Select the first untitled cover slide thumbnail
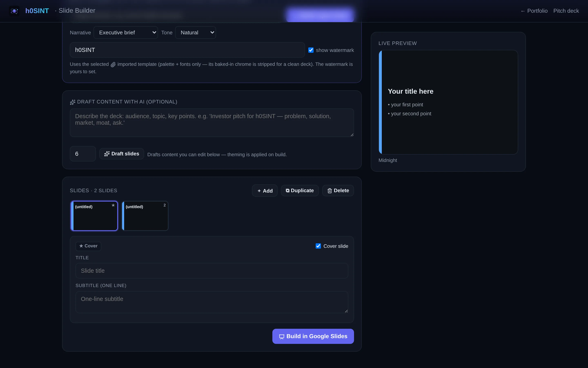 coord(94,216)
